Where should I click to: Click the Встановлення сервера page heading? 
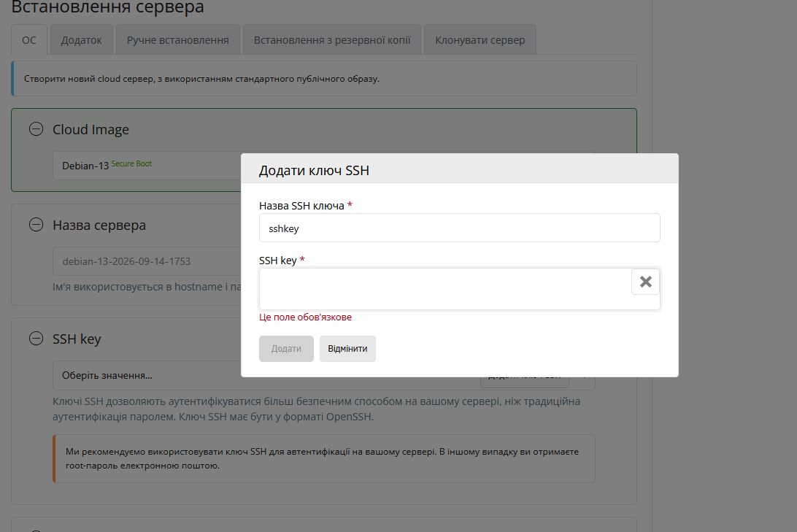(x=108, y=7)
